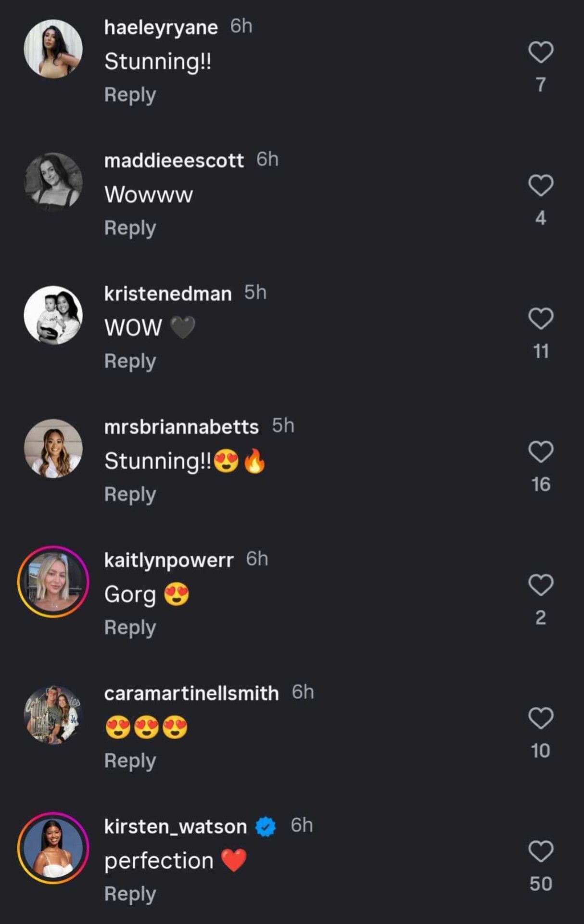
Task: Open mrsbriannabetts username link
Action: click(x=181, y=427)
